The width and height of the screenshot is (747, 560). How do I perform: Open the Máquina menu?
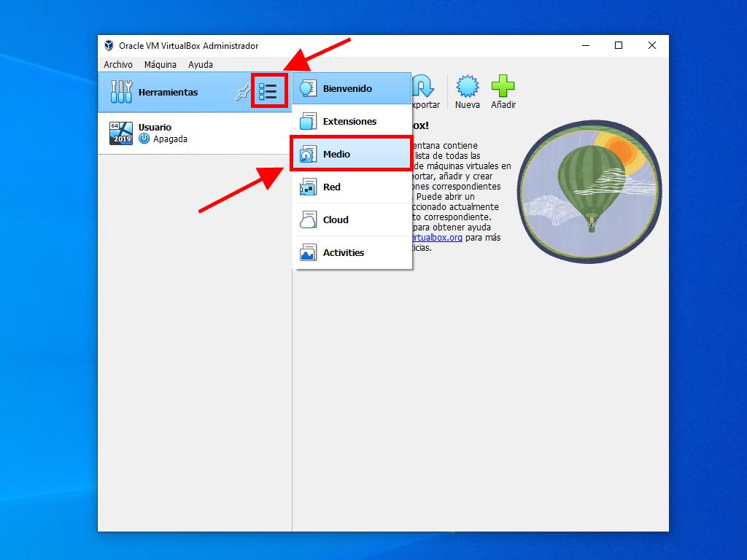click(160, 64)
